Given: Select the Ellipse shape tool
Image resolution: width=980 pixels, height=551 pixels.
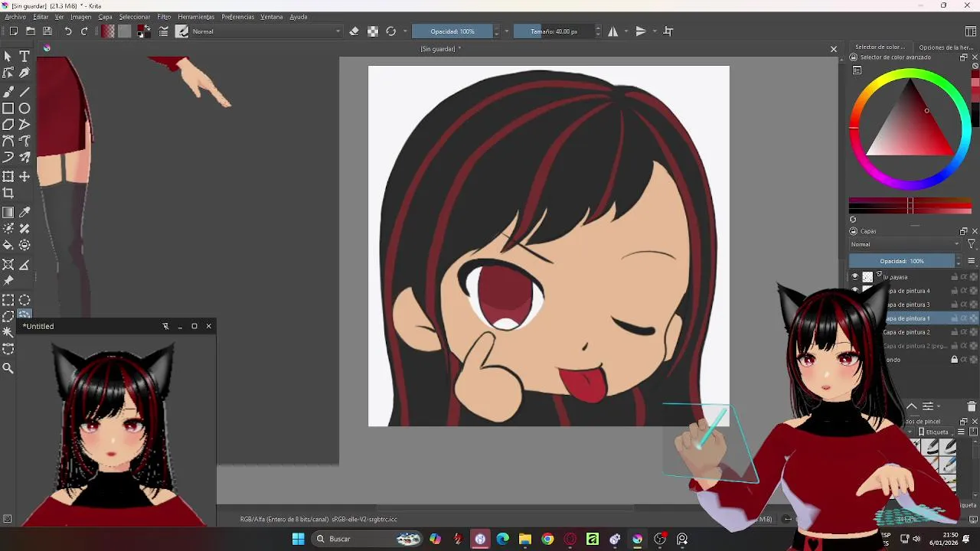Looking at the screenshot, I should point(24,109).
